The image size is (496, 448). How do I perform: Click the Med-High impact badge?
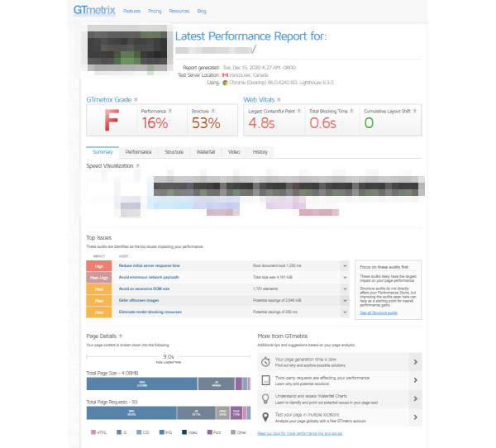click(x=99, y=278)
